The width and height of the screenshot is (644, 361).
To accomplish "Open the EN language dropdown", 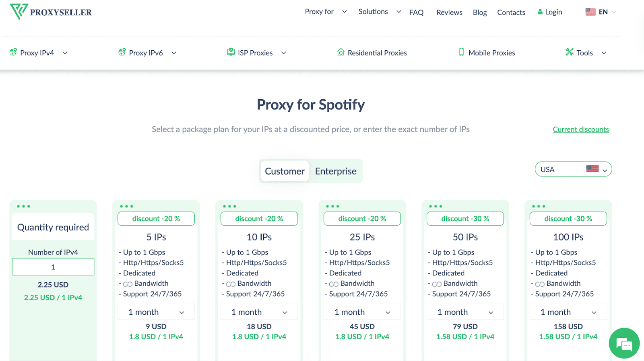I will pos(601,12).
